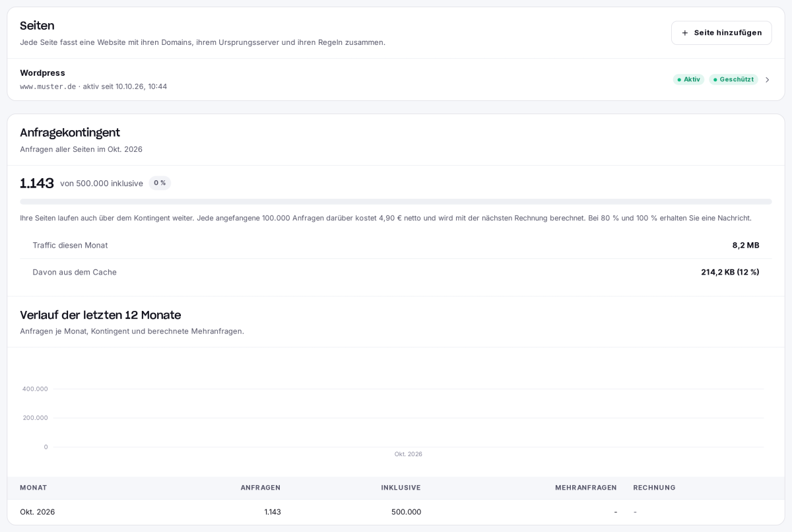Image resolution: width=792 pixels, height=532 pixels.
Task: Click the "Geschützt" status badge
Action: 733,79
